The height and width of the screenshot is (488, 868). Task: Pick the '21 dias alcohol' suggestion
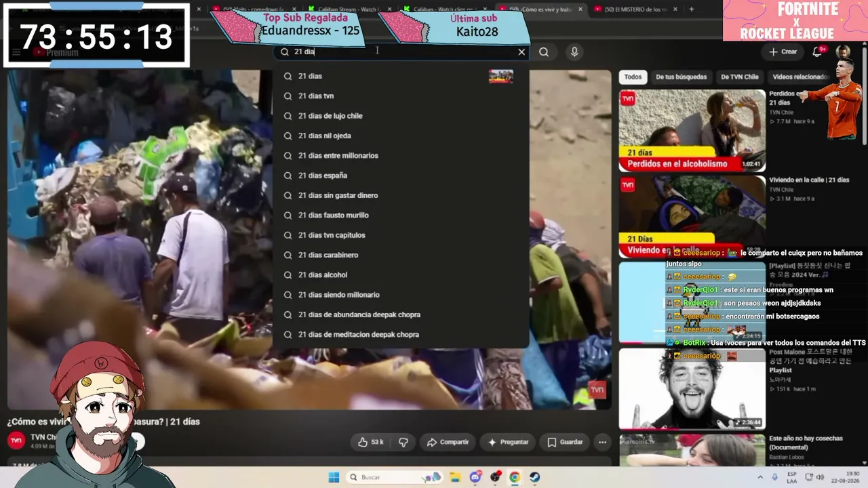(x=401, y=274)
